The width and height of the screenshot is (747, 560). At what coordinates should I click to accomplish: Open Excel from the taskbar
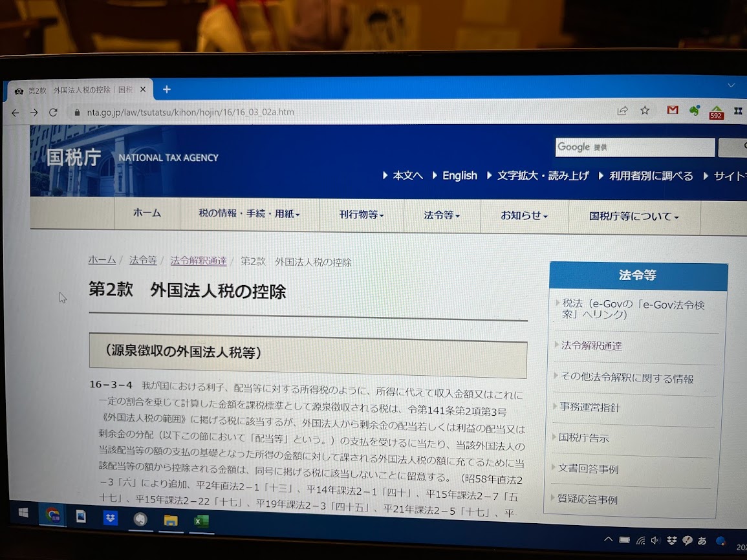point(201,521)
